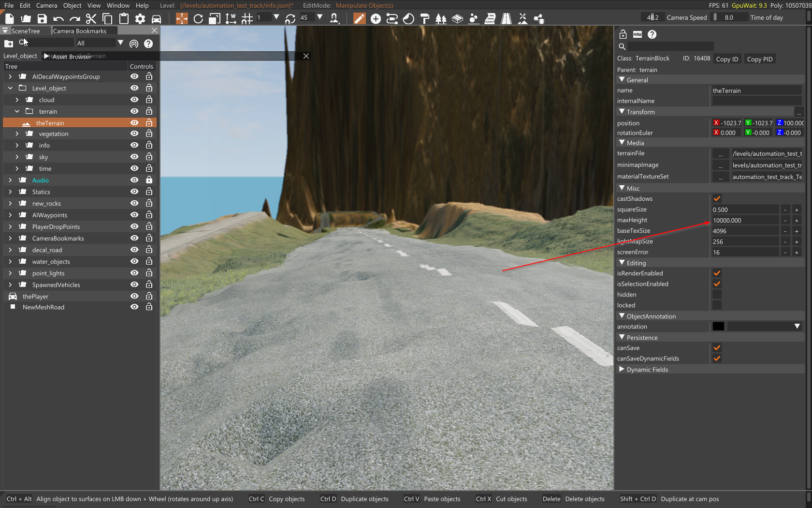812x508 pixels.
Task: Collapse the Transform section
Action: point(622,112)
